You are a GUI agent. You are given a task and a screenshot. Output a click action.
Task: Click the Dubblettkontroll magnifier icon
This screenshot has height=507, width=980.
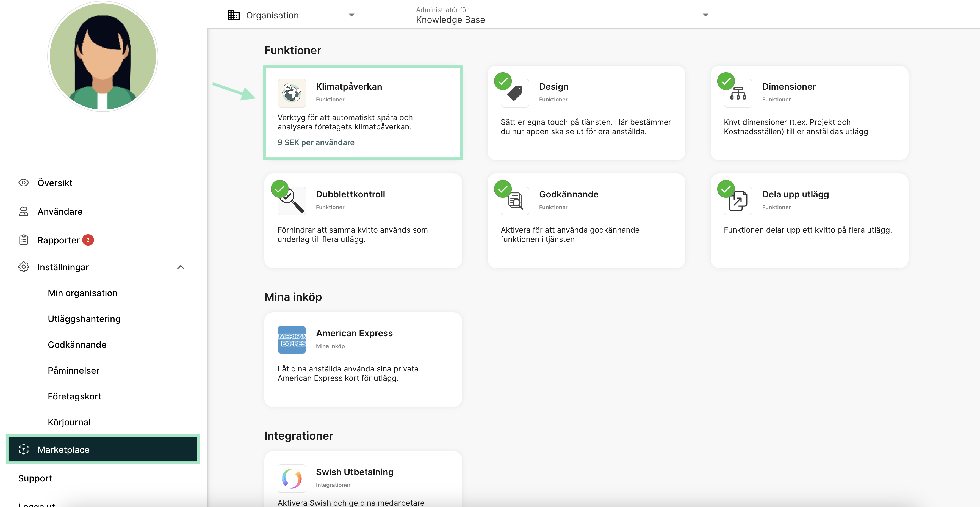tap(292, 201)
